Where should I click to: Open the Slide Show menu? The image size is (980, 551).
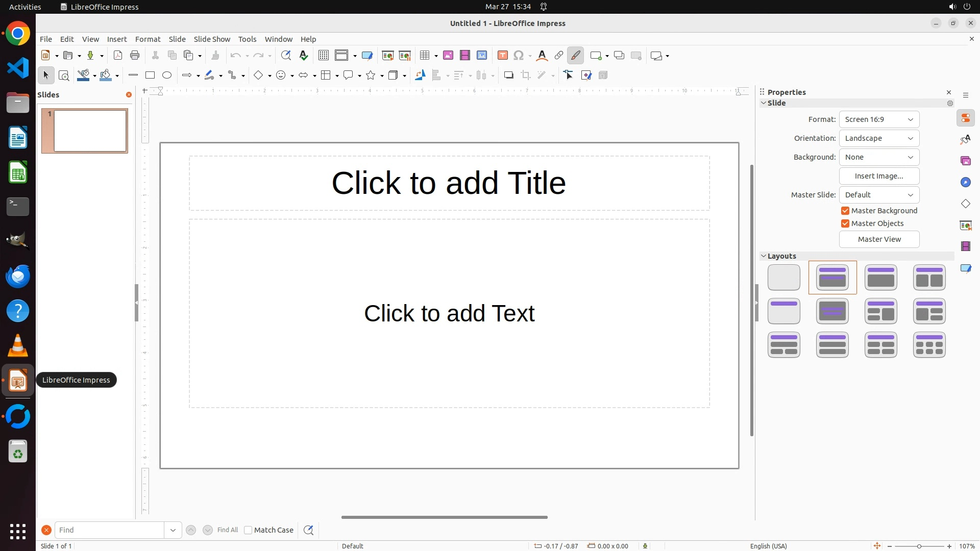pos(212,39)
